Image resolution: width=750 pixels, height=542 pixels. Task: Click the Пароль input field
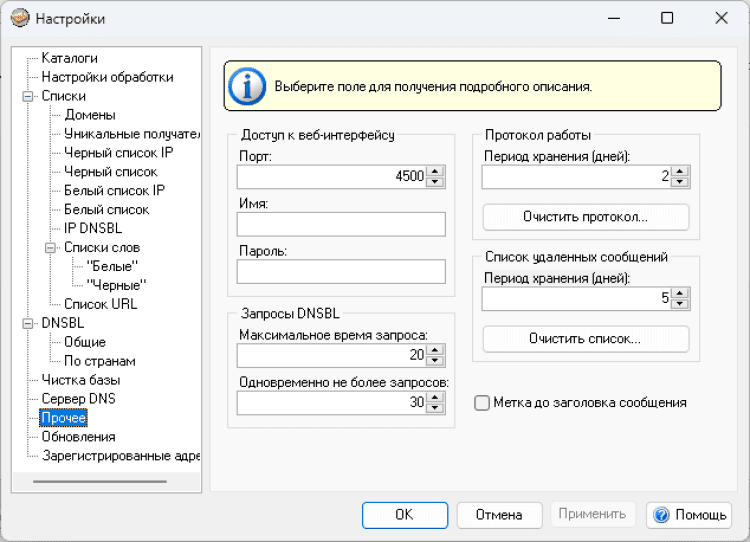341,272
